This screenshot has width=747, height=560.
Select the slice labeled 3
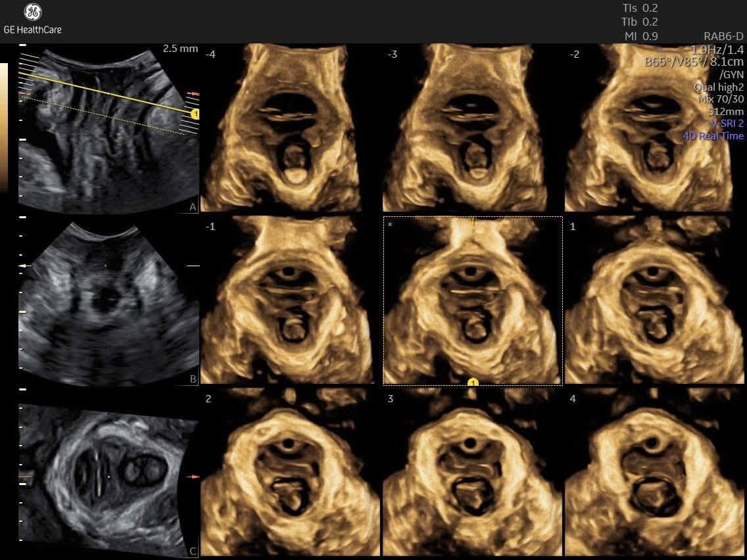[473, 473]
